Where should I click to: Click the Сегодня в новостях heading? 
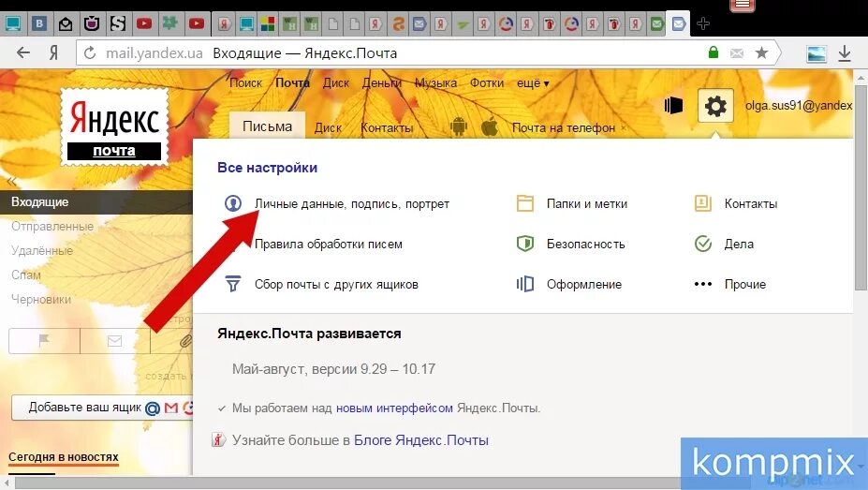click(x=64, y=457)
